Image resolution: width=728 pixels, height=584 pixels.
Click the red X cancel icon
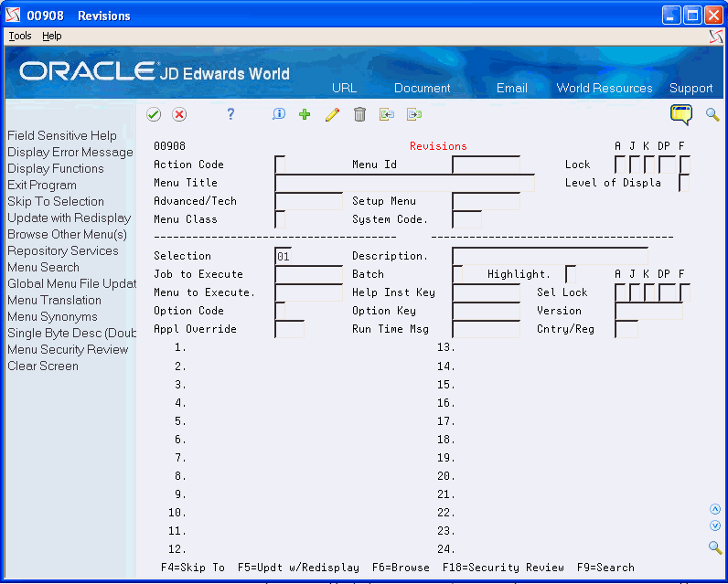[179, 114]
